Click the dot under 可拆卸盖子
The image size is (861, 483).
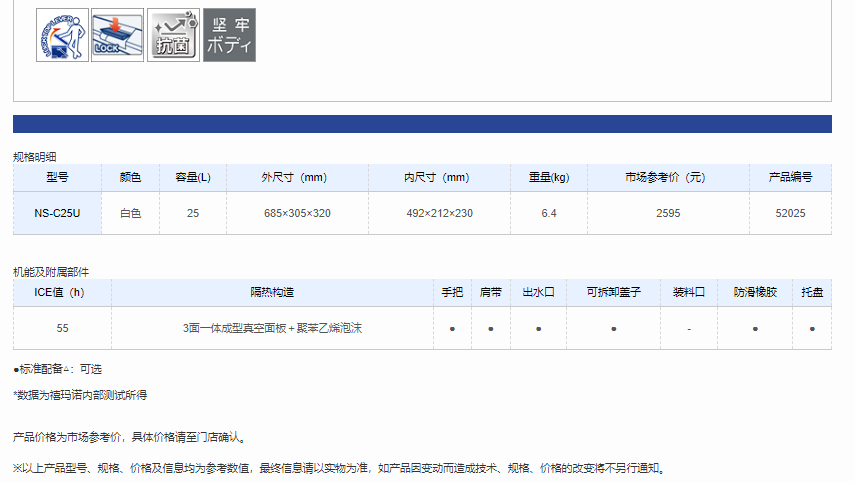click(x=613, y=329)
